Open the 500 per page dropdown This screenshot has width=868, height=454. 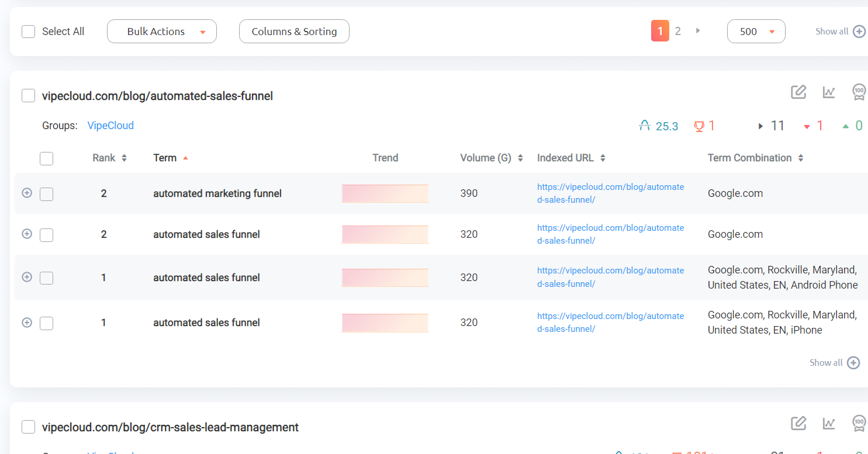(756, 32)
